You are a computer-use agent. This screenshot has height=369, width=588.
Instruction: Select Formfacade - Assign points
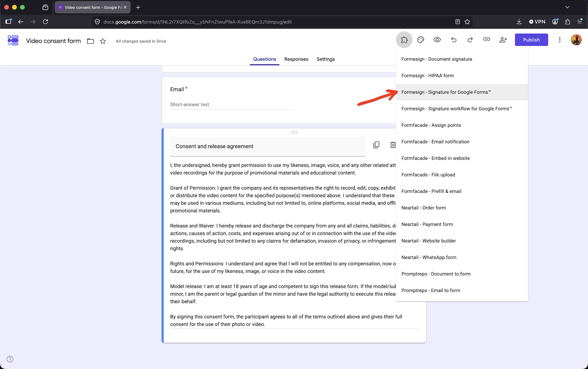462,125
